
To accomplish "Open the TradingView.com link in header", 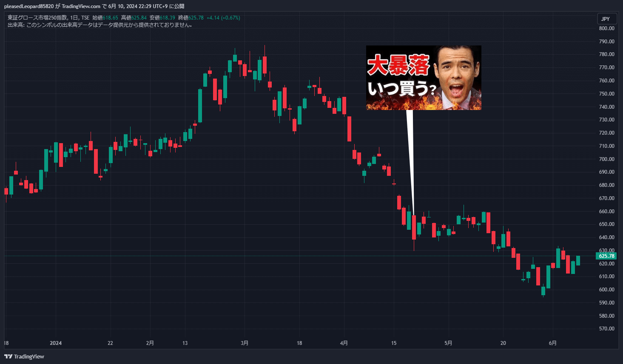I will pos(81,6).
